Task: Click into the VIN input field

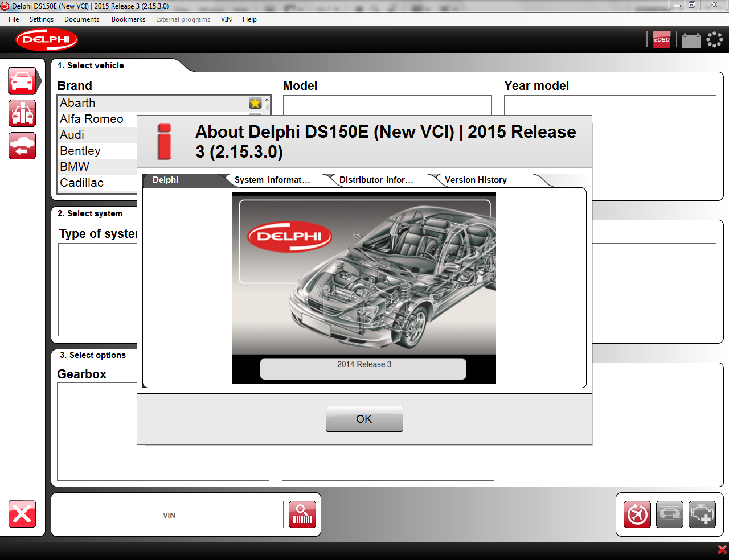Action: click(x=169, y=514)
